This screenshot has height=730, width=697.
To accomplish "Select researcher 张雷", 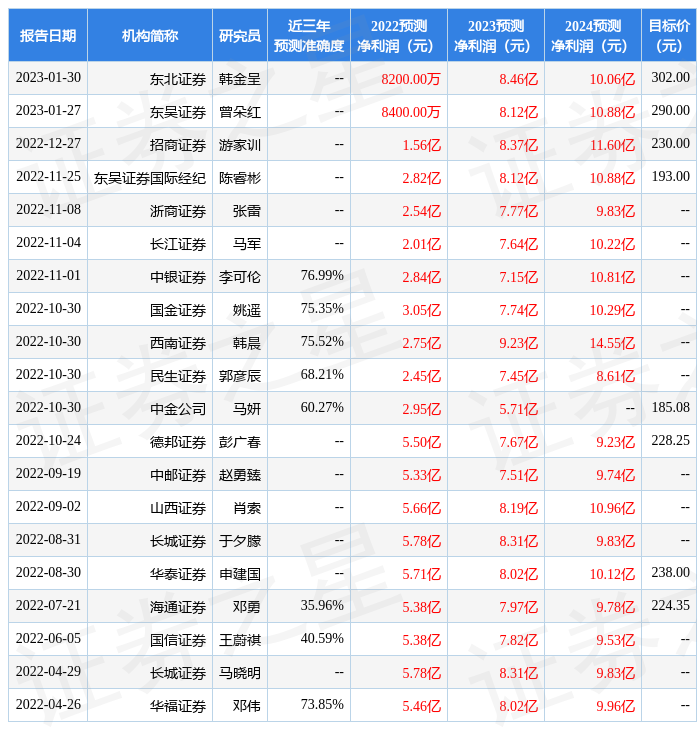I will click(247, 211).
